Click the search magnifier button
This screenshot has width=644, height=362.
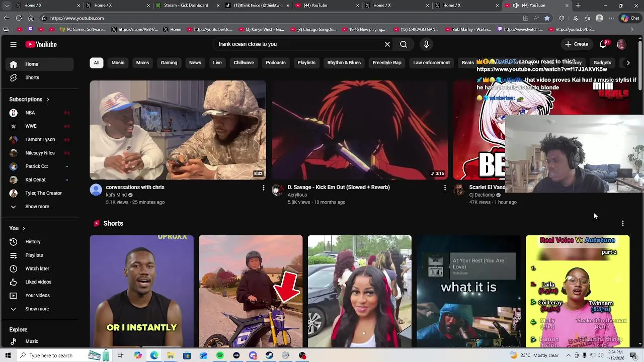point(404,44)
